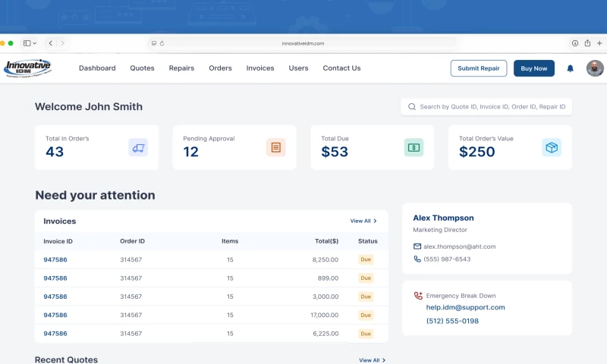Click chevron next to Invoices View All

pos(375,221)
